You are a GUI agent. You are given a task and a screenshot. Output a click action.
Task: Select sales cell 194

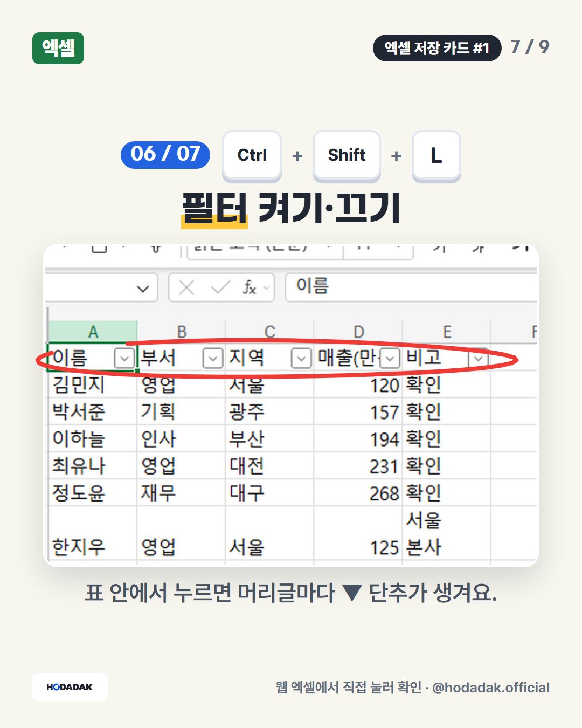[359, 438]
